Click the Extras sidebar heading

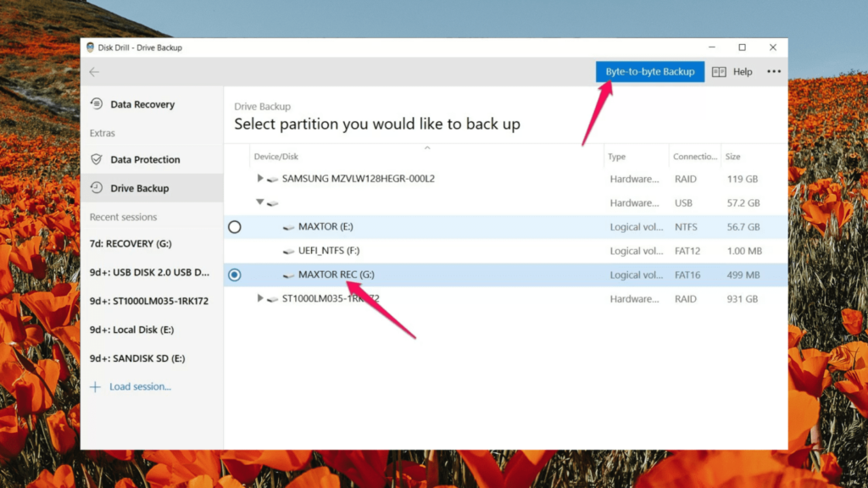103,133
